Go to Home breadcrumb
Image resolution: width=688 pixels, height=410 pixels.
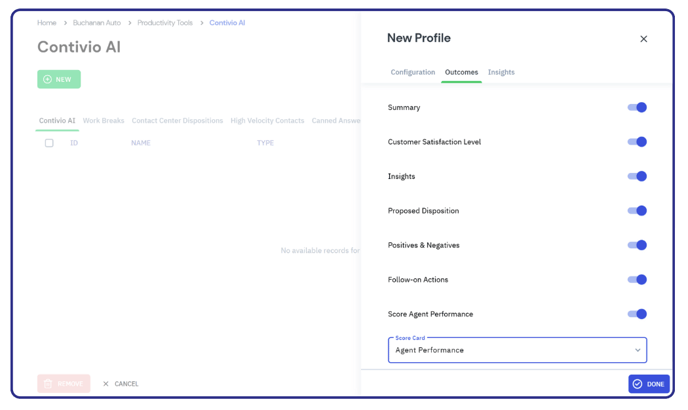pyautogui.click(x=47, y=23)
